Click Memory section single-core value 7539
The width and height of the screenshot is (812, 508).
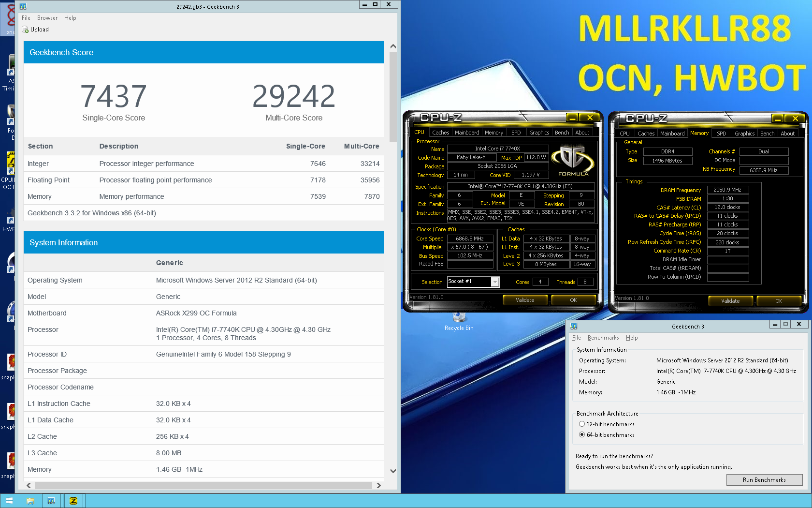pos(318,196)
